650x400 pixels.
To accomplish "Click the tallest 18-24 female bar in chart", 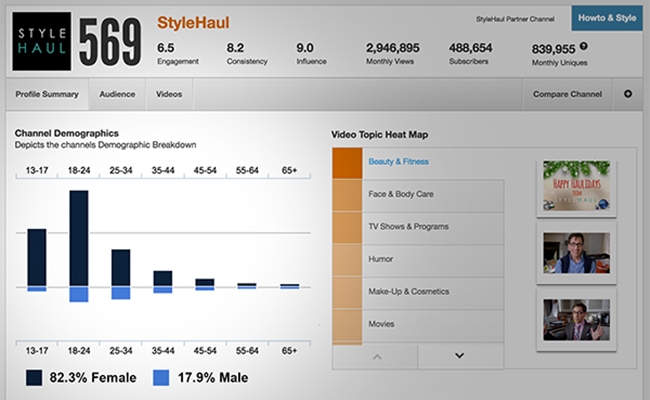I will coord(78,238).
